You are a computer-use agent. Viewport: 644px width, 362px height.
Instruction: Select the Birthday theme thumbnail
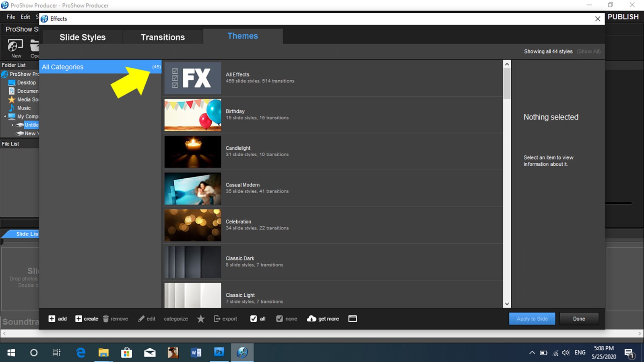tap(193, 115)
